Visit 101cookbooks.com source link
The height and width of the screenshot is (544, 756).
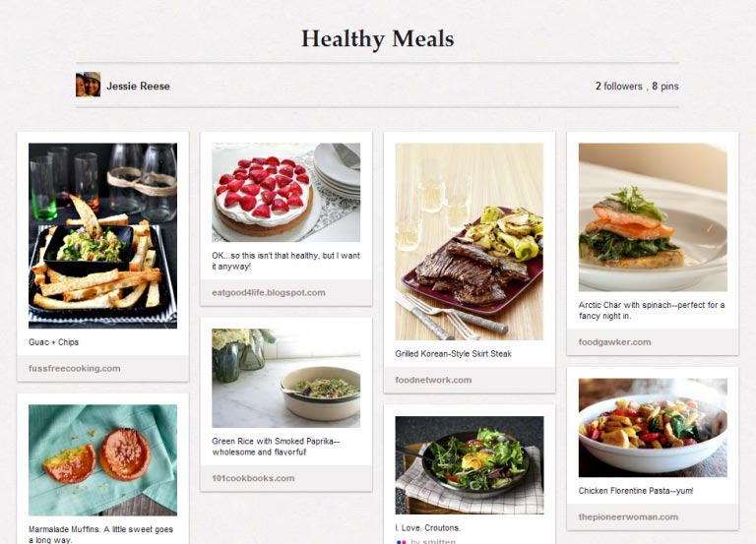(x=253, y=478)
